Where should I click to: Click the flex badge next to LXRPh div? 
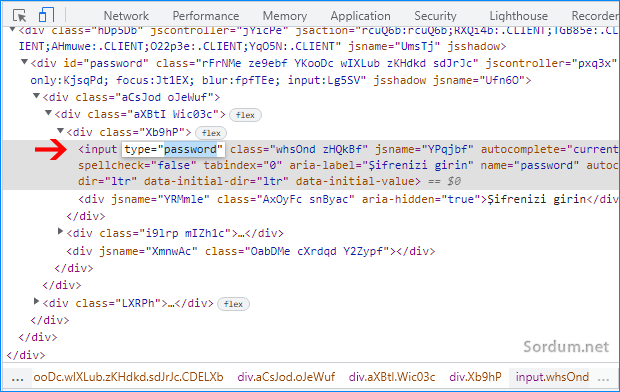233,304
